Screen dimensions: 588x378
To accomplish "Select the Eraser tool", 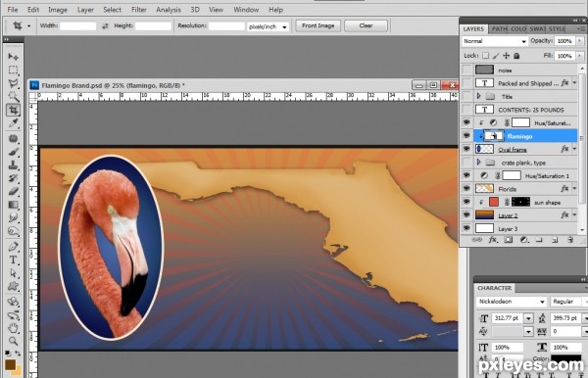I will (x=13, y=191).
